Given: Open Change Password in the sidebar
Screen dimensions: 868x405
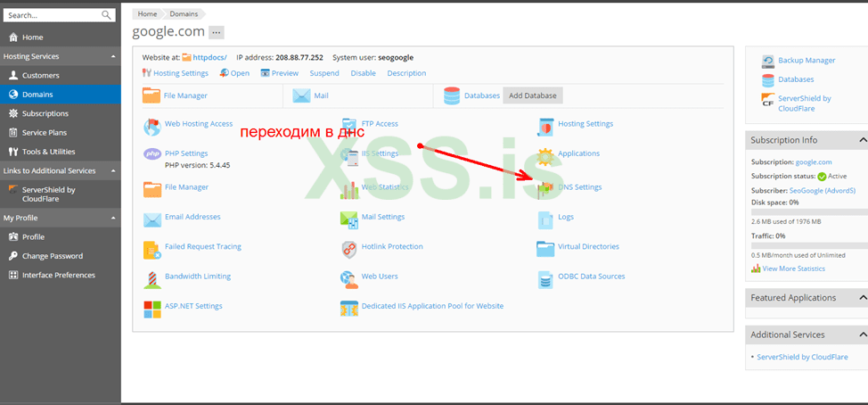Looking at the screenshot, I should [61, 256].
